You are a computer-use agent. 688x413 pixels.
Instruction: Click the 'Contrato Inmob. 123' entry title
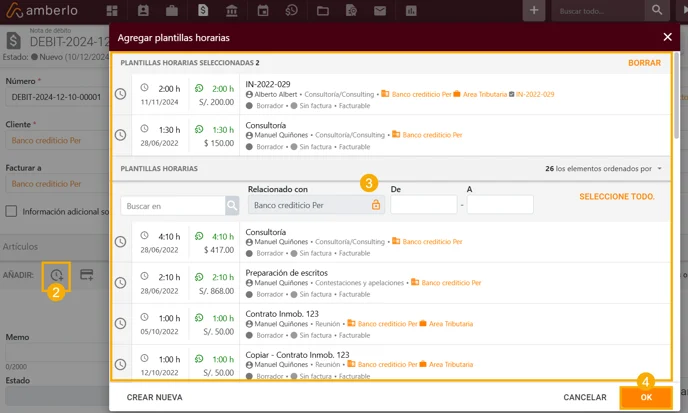(x=282, y=314)
